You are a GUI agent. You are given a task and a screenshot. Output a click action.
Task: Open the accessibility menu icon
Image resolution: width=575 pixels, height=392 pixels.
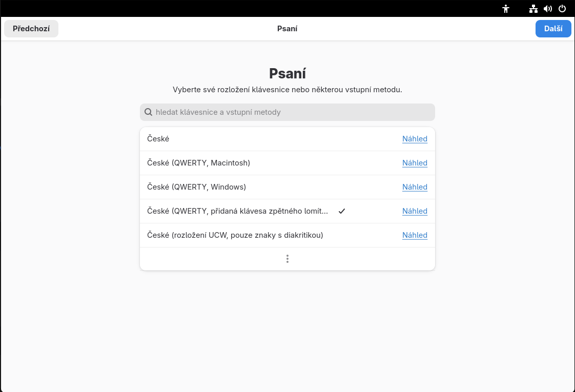click(x=506, y=9)
